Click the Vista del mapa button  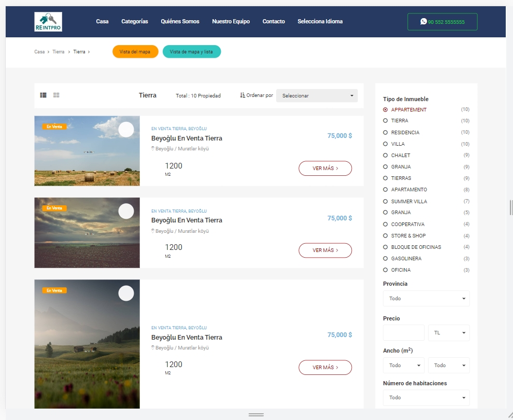coord(135,52)
